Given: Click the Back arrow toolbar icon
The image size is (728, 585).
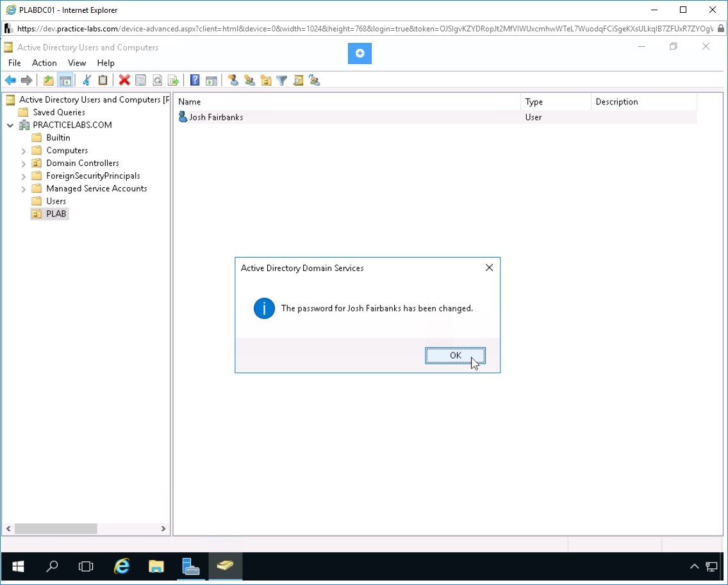Looking at the screenshot, I should point(10,80).
